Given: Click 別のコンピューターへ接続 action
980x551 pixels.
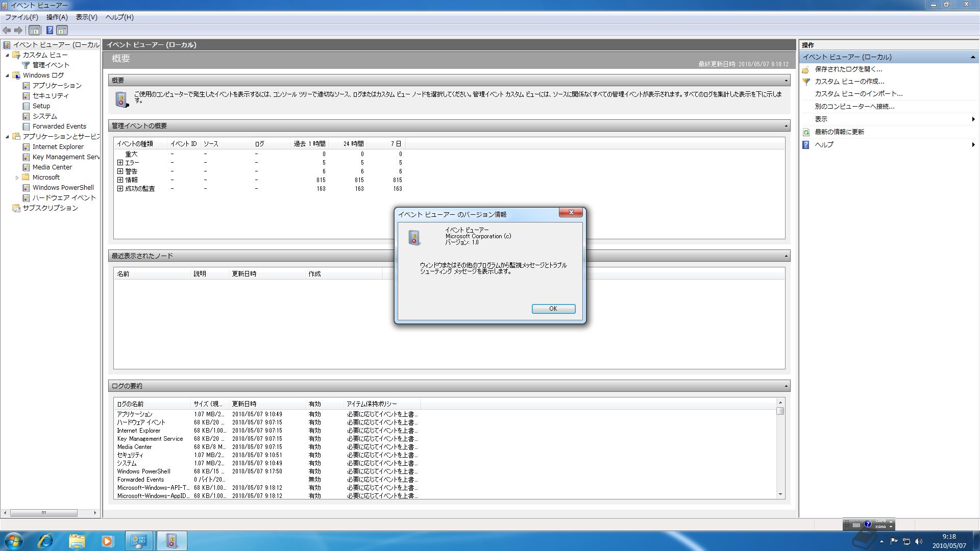Looking at the screenshot, I should (x=854, y=107).
